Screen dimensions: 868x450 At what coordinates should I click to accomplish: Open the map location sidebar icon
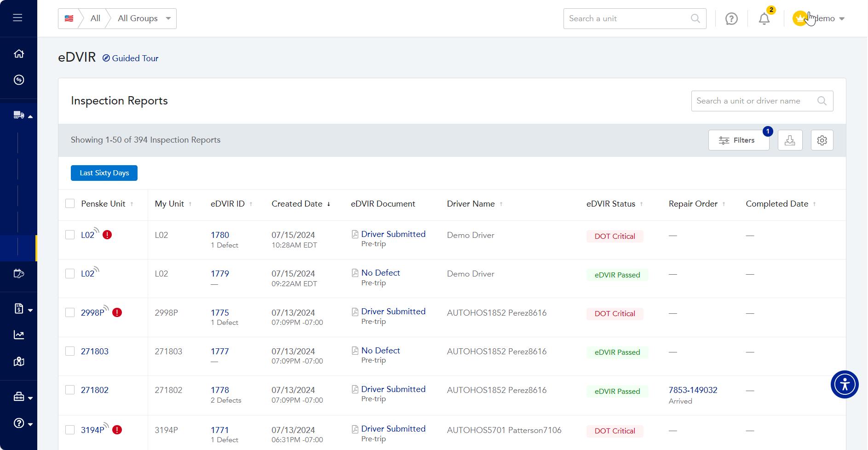point(19,362)
